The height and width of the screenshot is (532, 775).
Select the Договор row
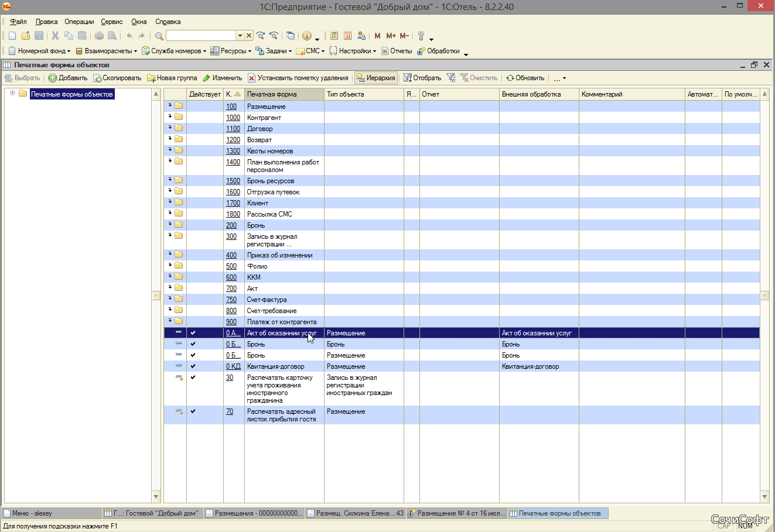click(462, 129)
